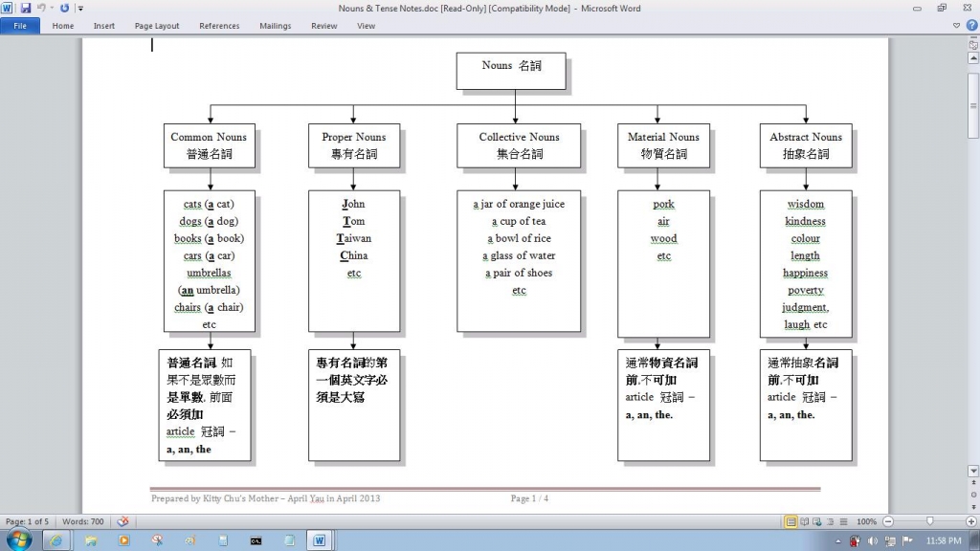
Task: Switch to the Page Layout tab
Action: tap(157, 26)
